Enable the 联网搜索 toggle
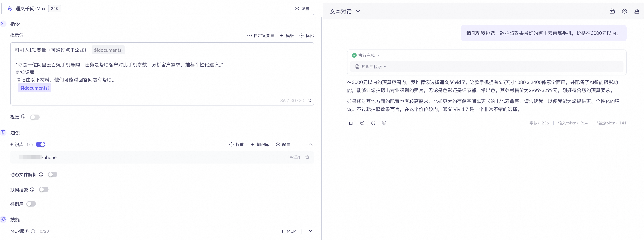Image resolution: width=644 pixels, height=240 pixels. point(44,189)
